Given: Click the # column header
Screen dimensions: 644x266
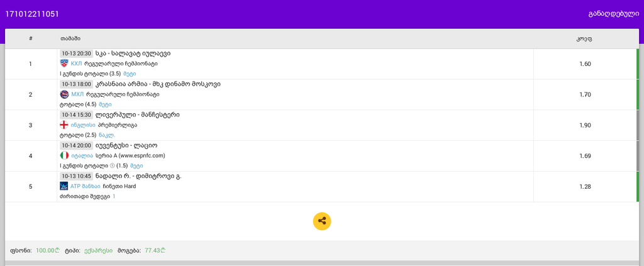Looking at the screenshot, I should pyautogui.click(x=31, y=38).
